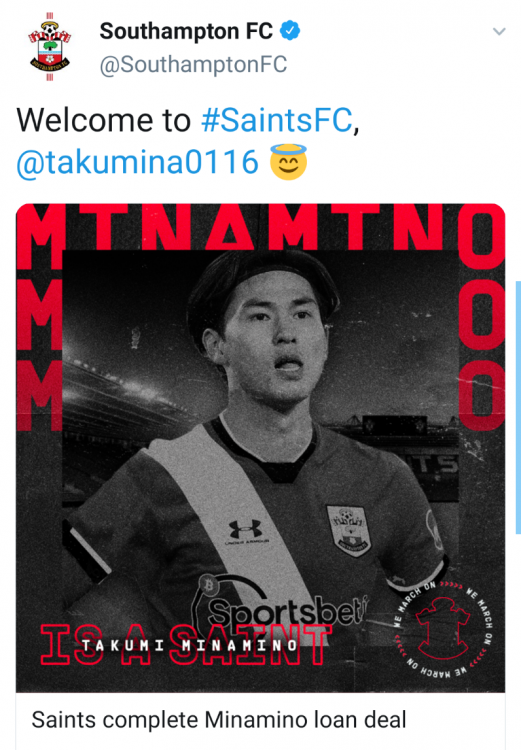
Task: Open the @takumina0116 mention
Action: 138,162
